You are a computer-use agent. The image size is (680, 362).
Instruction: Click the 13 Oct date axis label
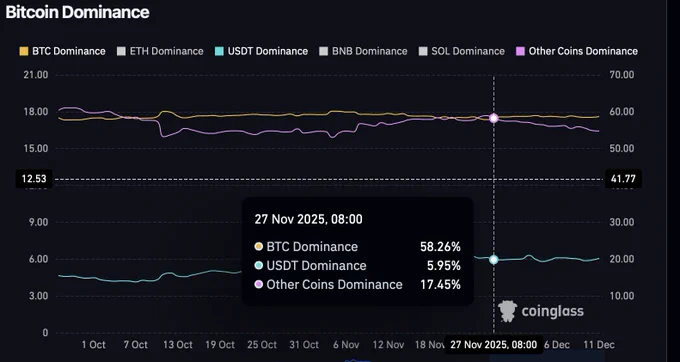pyautogui.click(x=178, y=345)
